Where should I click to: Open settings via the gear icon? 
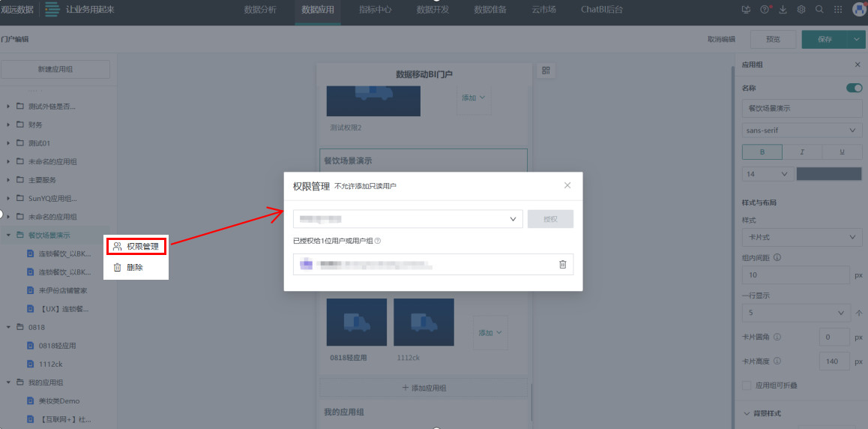point(801,10)
